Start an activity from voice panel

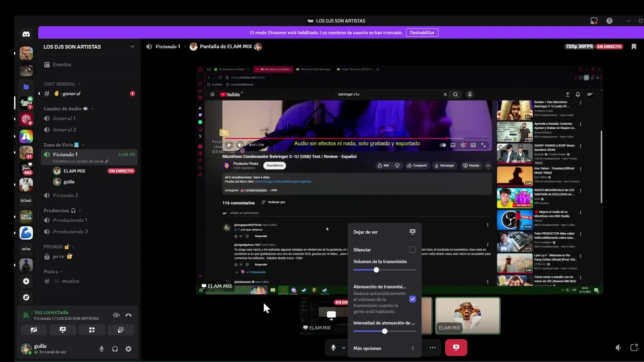point(92,330)
